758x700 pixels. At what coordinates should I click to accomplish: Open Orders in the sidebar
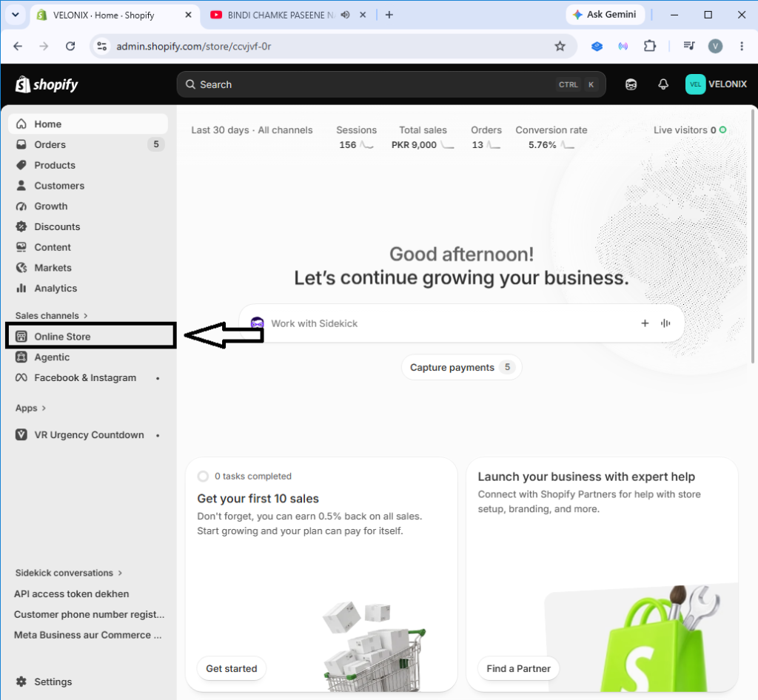pyautogui.click(x=88, y=144)
